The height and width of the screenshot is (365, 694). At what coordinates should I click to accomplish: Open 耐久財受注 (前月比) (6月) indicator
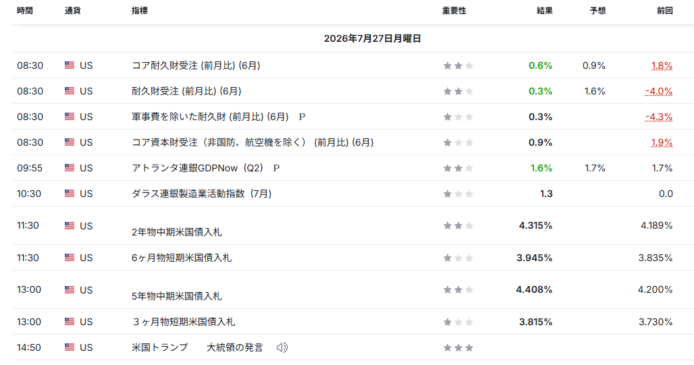click(186, 91)
